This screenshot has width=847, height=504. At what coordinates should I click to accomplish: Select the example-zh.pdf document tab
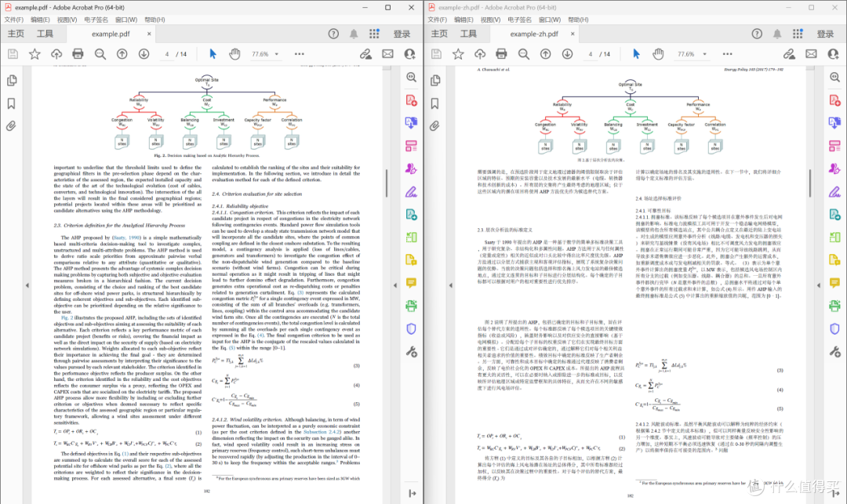tap(534, 34)
